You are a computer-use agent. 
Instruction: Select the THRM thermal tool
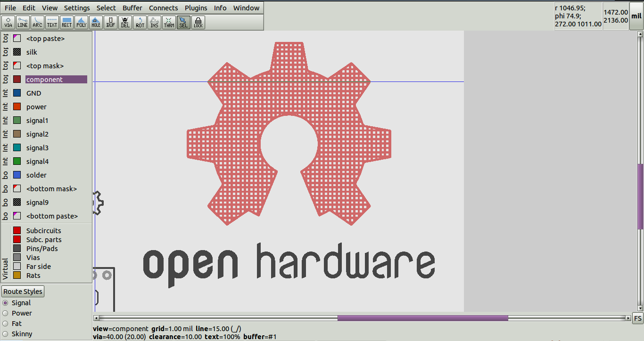coord(169,22)
